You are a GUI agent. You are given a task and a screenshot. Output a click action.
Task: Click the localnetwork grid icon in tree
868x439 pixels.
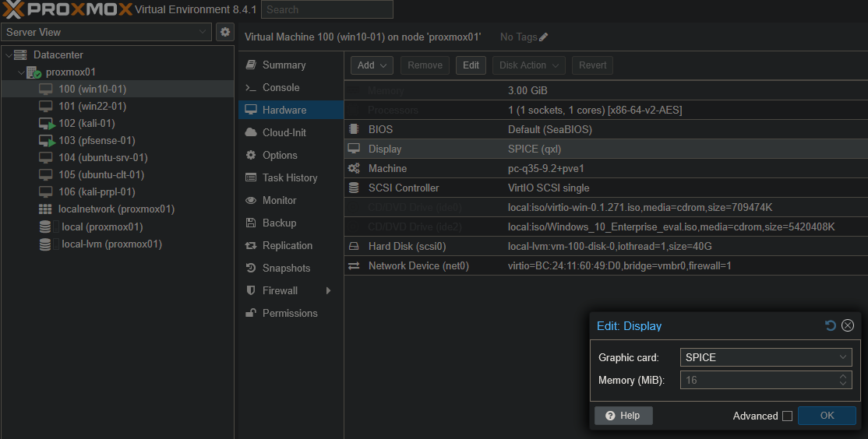point(45,209)
